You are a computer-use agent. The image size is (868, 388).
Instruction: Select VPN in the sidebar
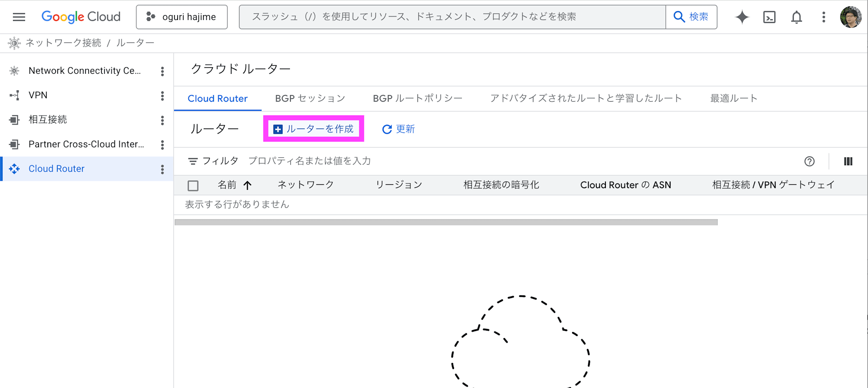click(38, 95)
